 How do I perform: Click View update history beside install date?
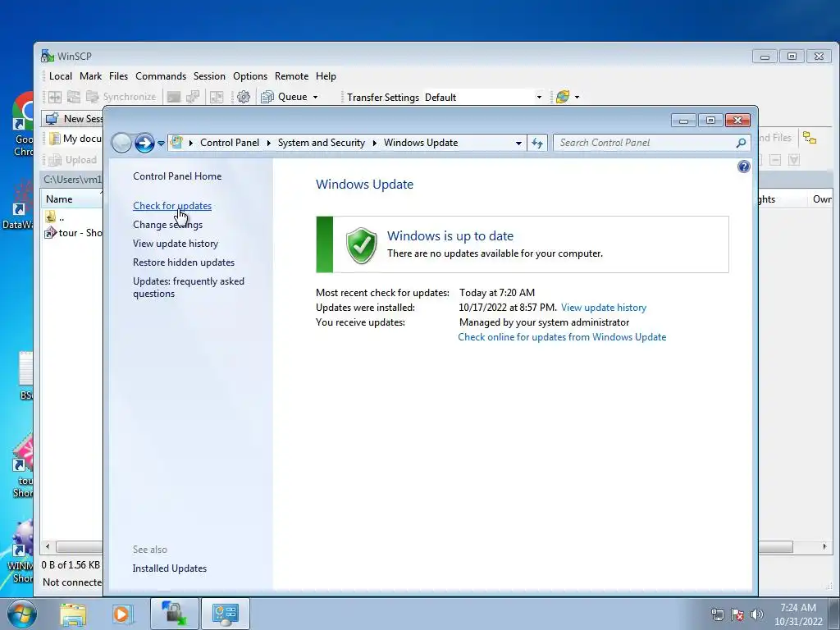point(603,308)
